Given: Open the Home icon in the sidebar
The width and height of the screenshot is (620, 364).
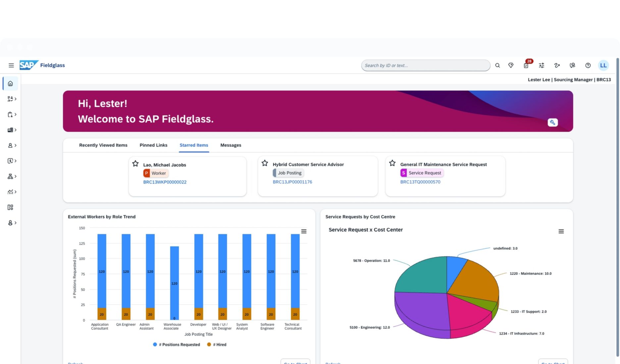Looking at the screenshot, I should [10, 83].
